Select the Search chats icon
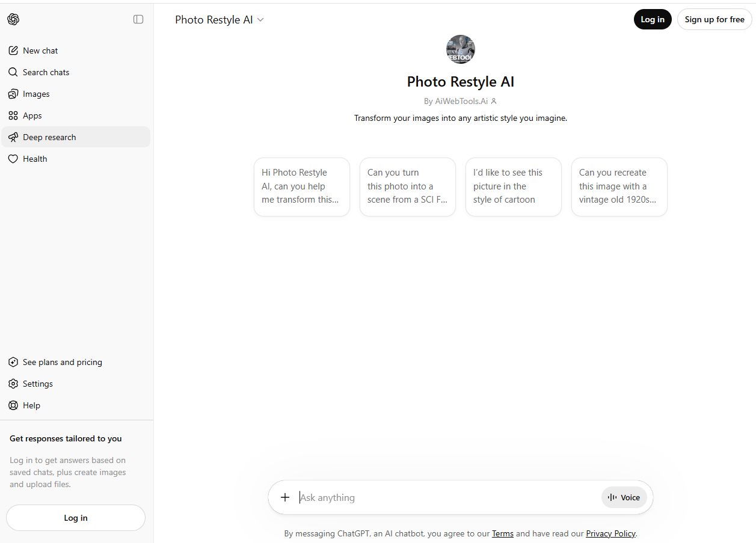 click(13, 72)
